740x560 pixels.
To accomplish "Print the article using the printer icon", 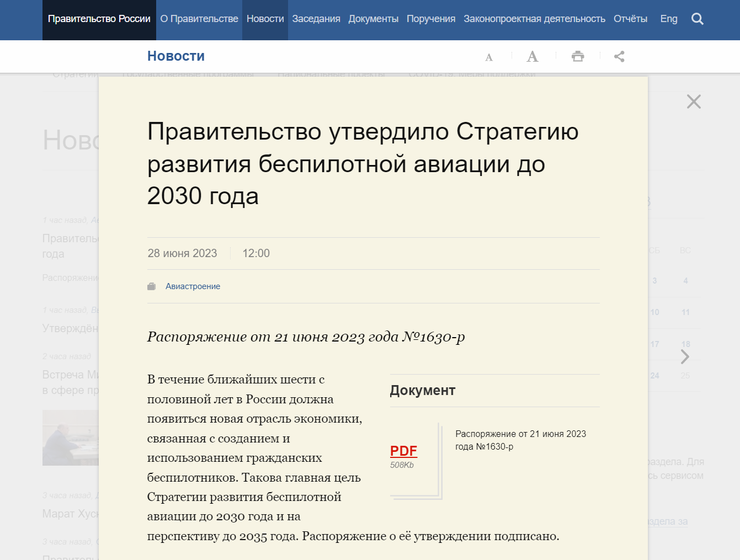I will pos(578,56).
